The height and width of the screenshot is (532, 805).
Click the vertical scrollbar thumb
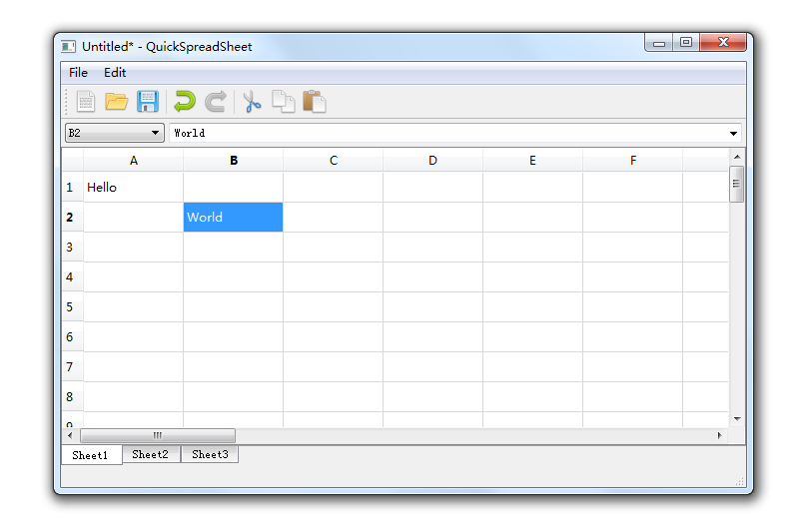pyautogui.click(x=737, y=185)
